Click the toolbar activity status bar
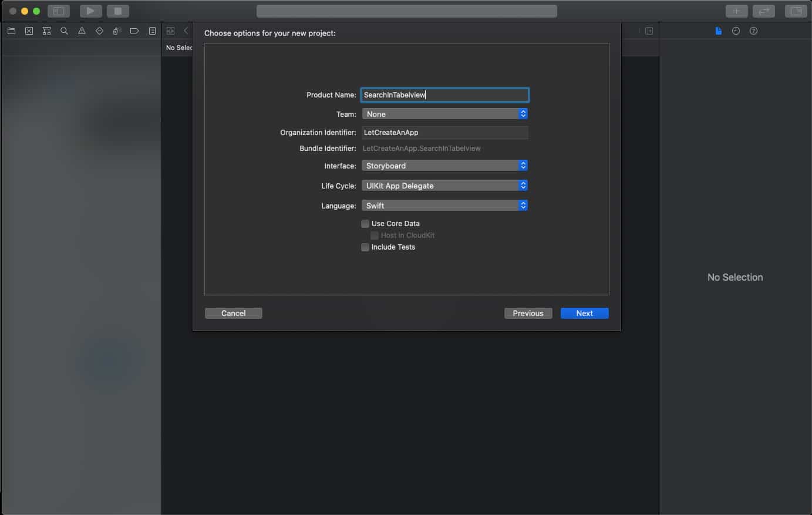Viewport: 812px width, 515px height. 407,11
